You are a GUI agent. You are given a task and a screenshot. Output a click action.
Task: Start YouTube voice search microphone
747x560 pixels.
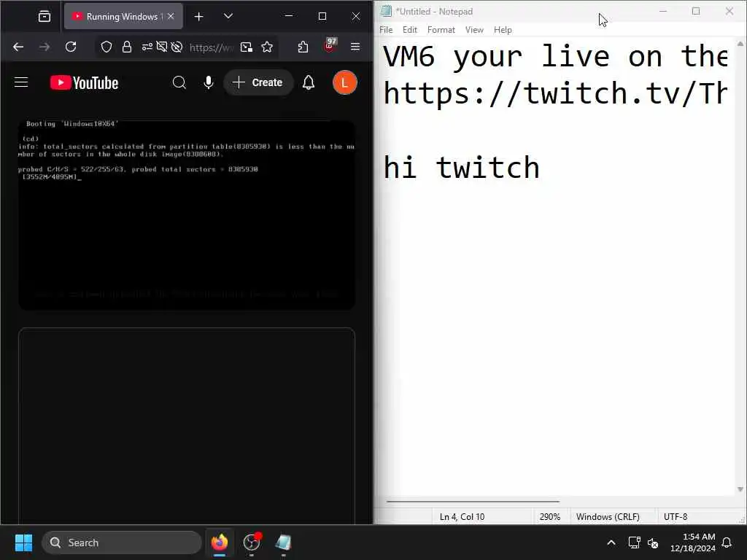[208, 82]
